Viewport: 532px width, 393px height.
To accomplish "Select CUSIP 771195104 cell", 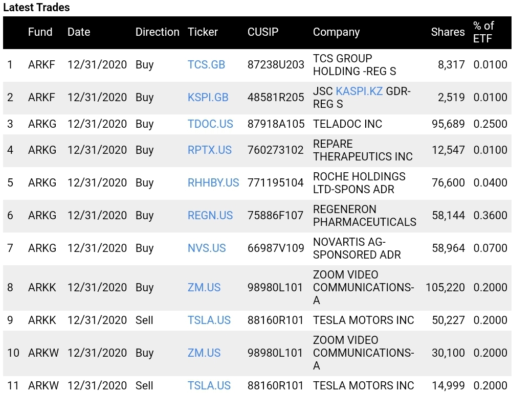I will pos(276,183).
